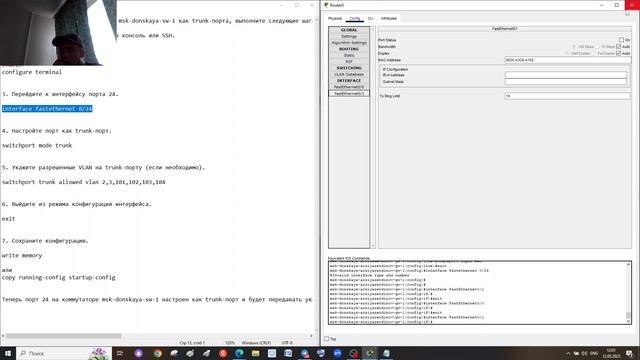Click 'write memory' line in Notepad
Screen dimensions: 640x360
[22, 256]
